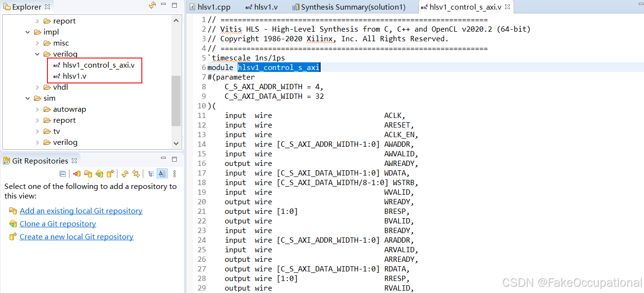Toggle hierarchical branch layout in Git toolbar
644x293 pixels.
[151, 174]
